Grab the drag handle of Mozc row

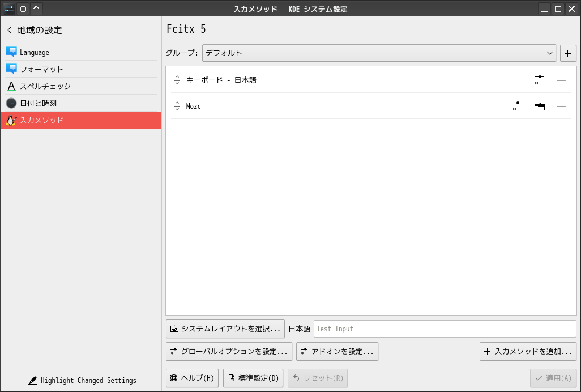(x=177, y=106)
